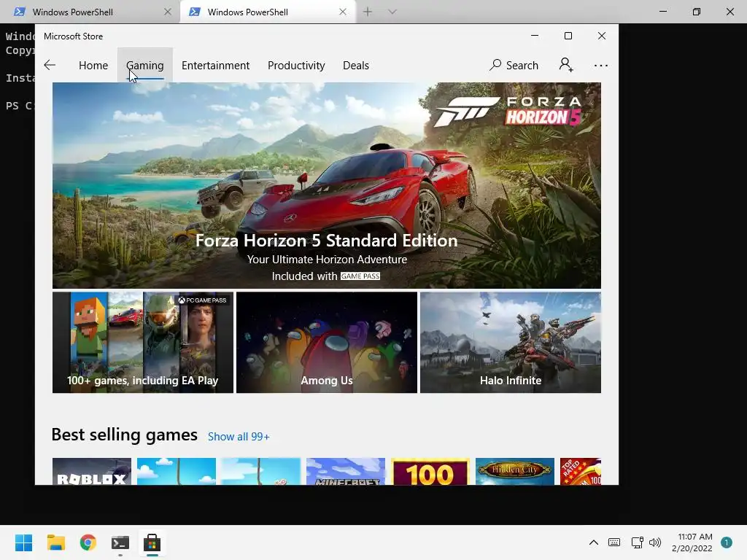Open File Explorer from the taskbar

tap(56, 542)
